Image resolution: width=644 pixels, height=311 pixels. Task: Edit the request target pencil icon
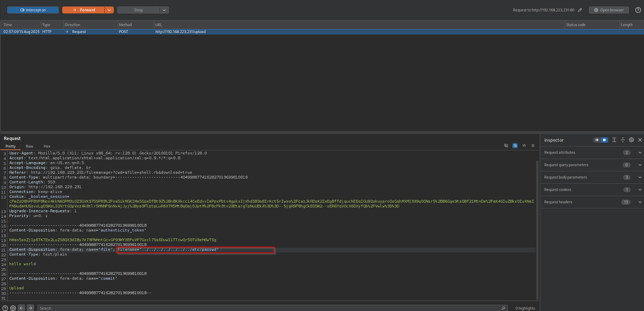click(580, 10)
